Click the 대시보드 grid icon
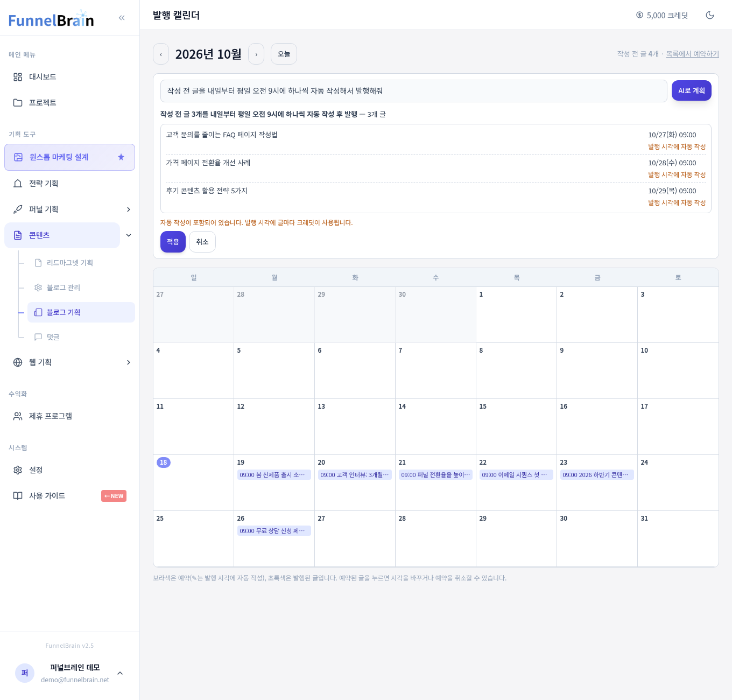Screen dimensions: 732x700 (18, 77)
